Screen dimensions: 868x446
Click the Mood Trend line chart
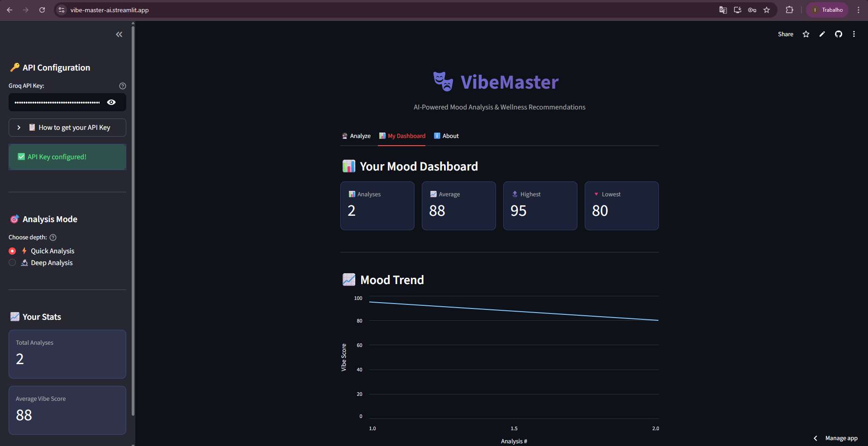(514, 357)
